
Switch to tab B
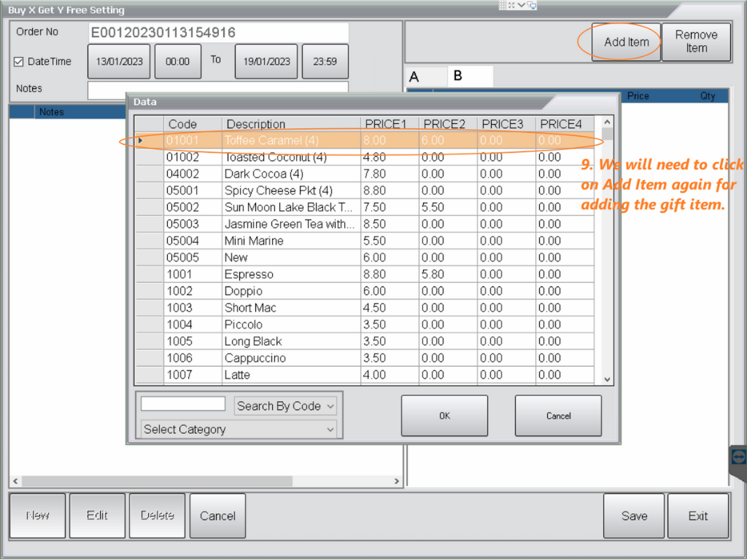[458, 76]
